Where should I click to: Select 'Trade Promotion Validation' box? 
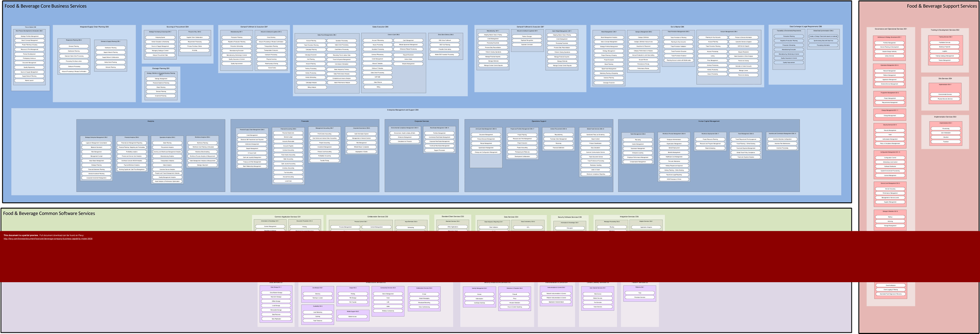click(679, 46)
